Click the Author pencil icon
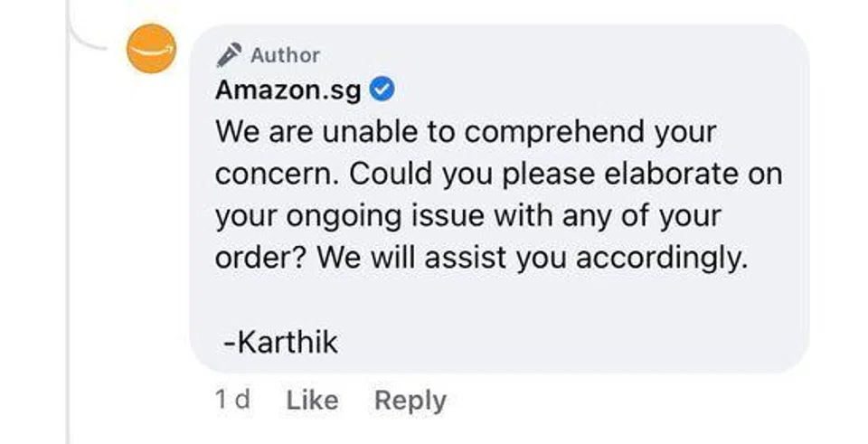This screenshot has width=868, height=444. tap(228, 55)
